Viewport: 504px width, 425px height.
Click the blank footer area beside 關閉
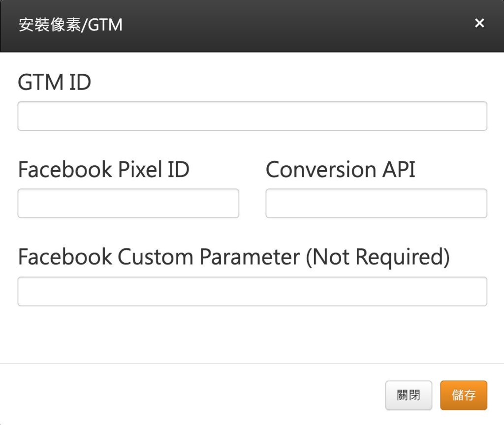tap(193, 395)
